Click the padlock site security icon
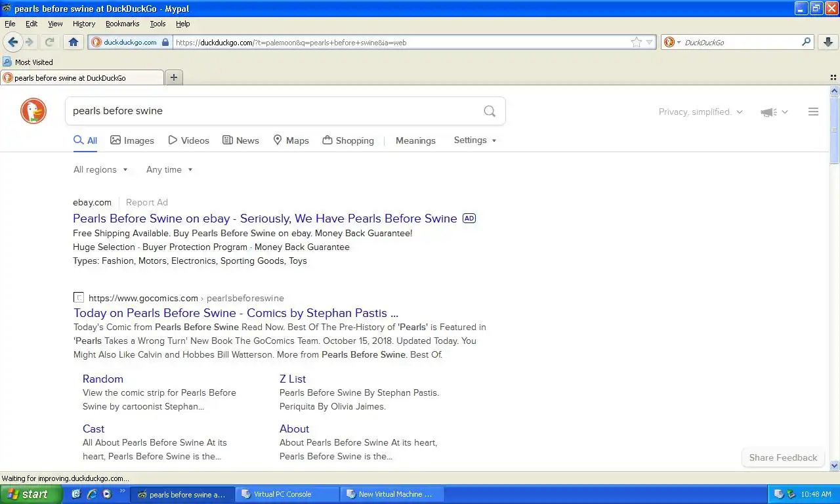 click(x=165, y=42)
